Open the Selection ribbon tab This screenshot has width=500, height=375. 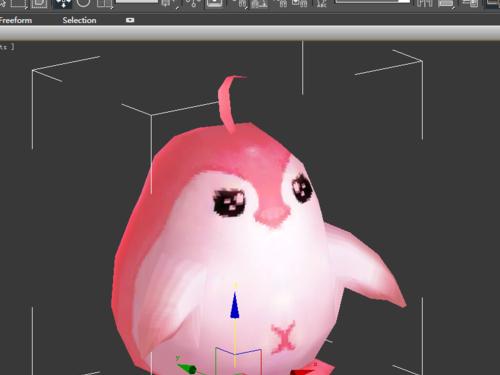point(79,20)
